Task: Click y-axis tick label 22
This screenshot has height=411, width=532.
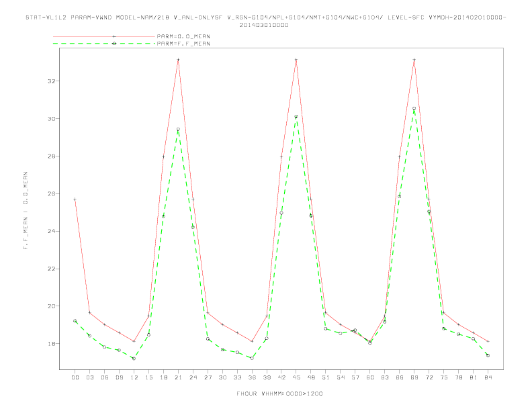Action: point(52,269)
